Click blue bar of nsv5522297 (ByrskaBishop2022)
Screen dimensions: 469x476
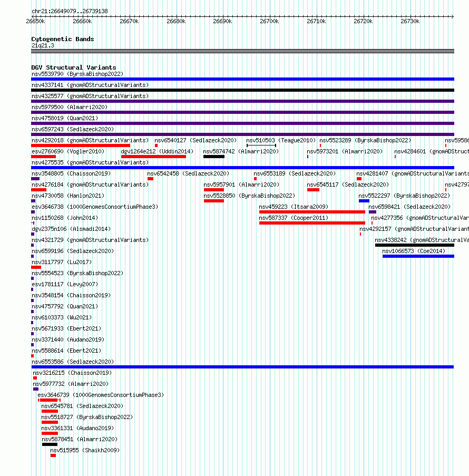pos(364,201)
